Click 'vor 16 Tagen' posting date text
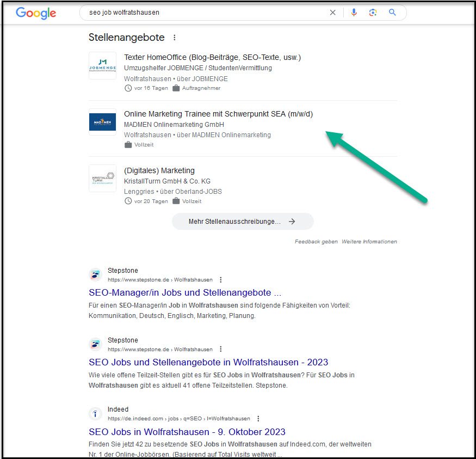Image resolution: width=476 pixels, height=459 pixels. [151, 88]
